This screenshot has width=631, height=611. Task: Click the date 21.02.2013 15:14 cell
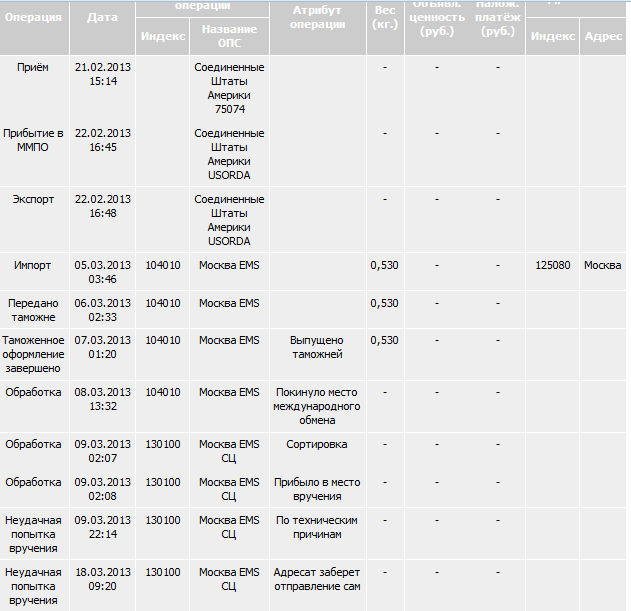(x=102, y=74)
